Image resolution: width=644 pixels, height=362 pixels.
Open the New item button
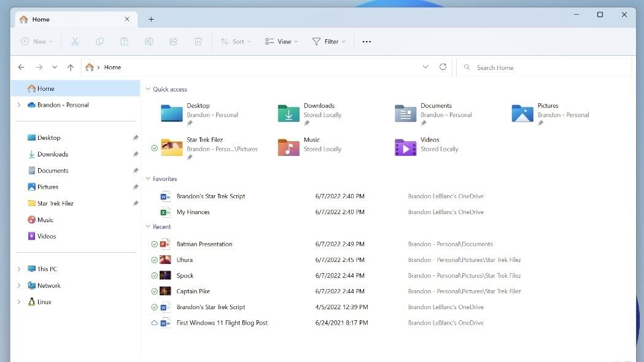click(36, 42)
